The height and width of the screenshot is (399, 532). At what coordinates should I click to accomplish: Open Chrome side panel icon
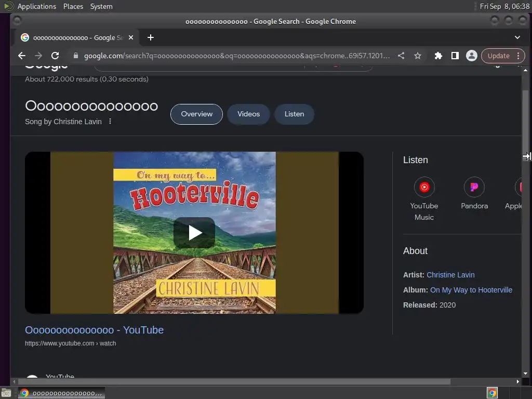(x=455, y=56)
